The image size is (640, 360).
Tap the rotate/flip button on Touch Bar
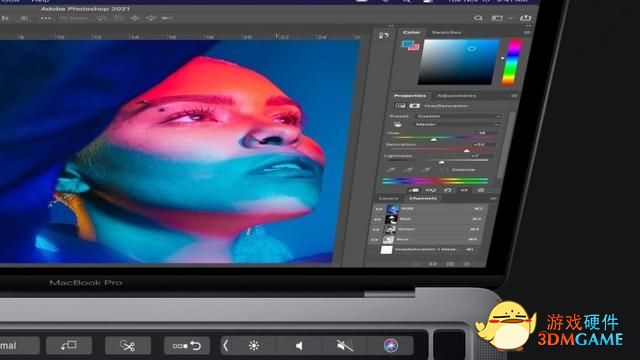tap(69, 346)
